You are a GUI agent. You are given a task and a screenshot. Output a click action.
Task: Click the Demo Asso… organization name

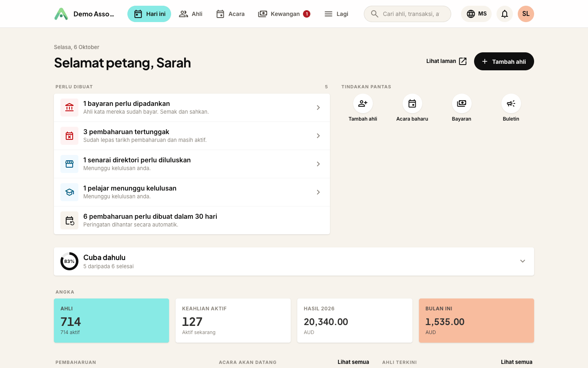[94, 14]
